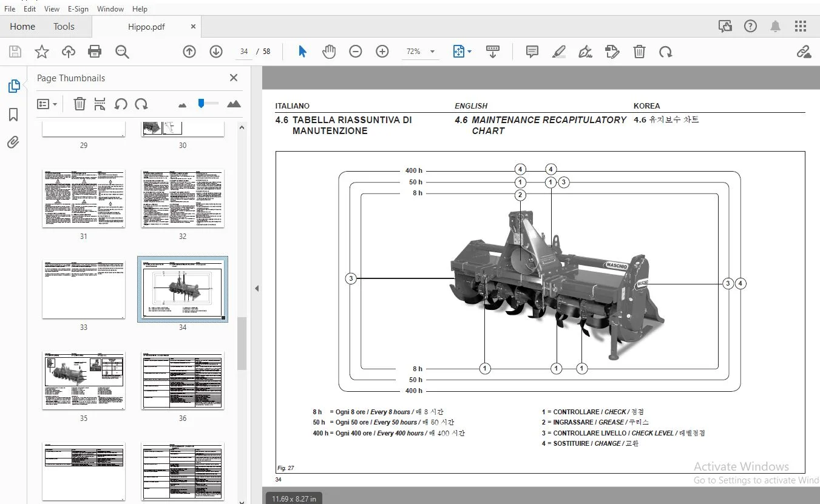Collapse the navigation pane arrow

pyautogui.click(x=257, y=288)
